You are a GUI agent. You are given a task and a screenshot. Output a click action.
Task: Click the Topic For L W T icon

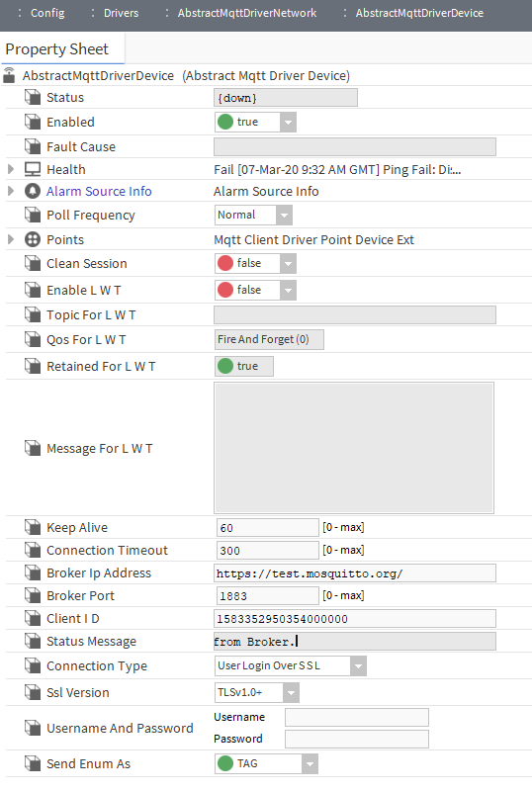pyautogui.click(x=33, y=314)
